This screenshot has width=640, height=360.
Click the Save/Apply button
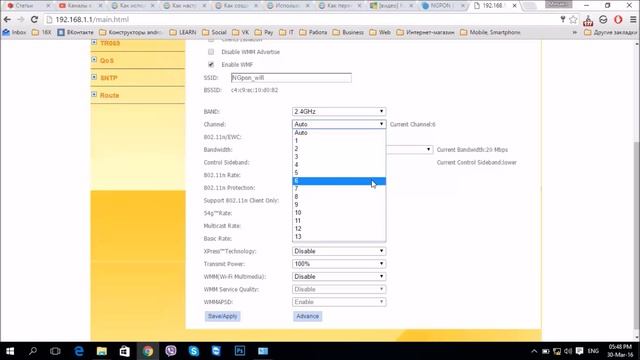click(x=222, y=316)
